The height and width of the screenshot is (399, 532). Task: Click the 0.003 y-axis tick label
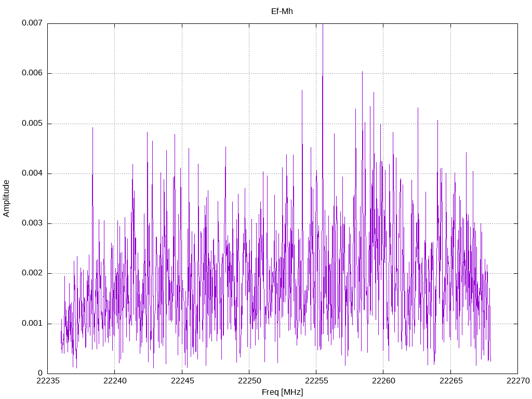[x=32, y=223]
